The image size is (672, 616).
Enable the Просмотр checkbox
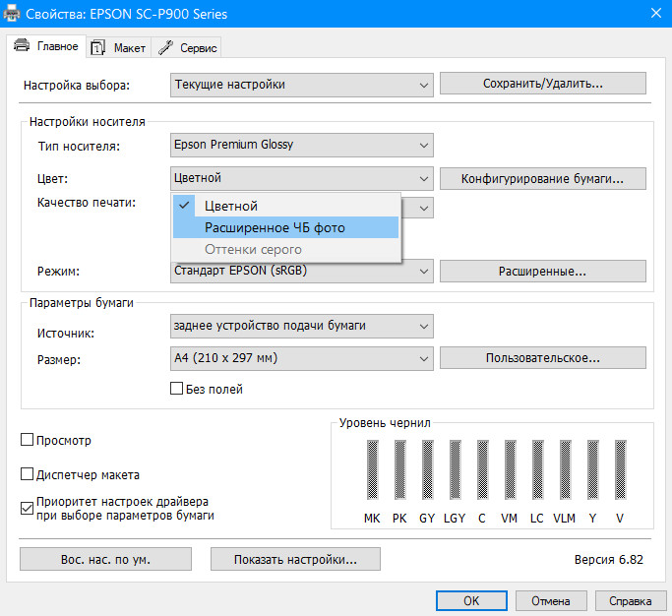click(27, 440)
